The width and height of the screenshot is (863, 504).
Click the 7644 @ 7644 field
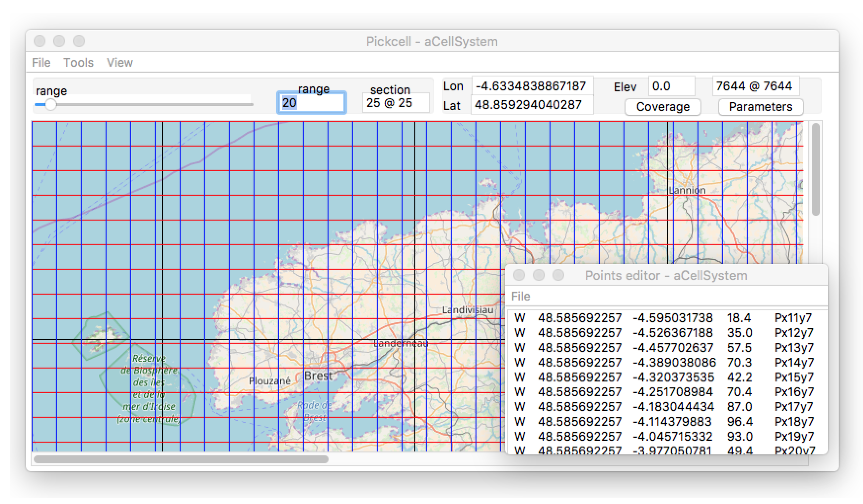click(x=756, y=86)
